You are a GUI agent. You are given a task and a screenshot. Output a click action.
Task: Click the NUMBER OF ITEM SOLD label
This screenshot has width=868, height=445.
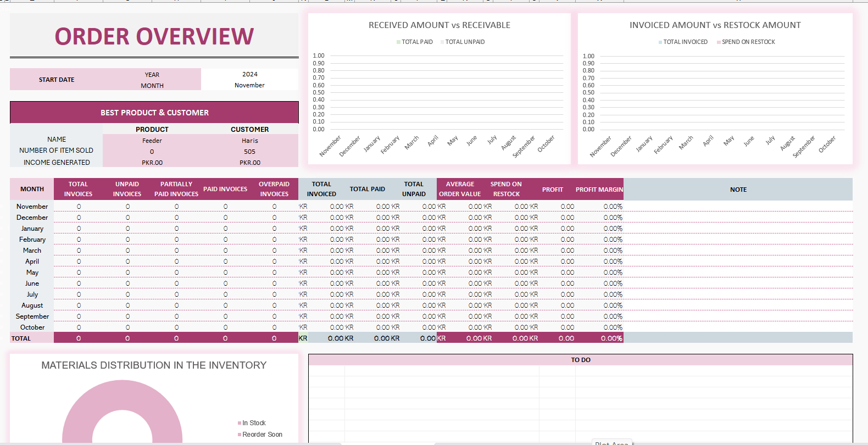pyautogui.click(x=56, y=151)
